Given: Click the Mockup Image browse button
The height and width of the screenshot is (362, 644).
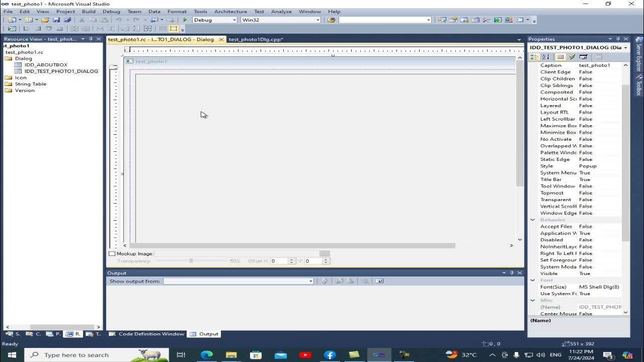Looking at the screenshot, I should pyautogui.click(x=325, y=254).
